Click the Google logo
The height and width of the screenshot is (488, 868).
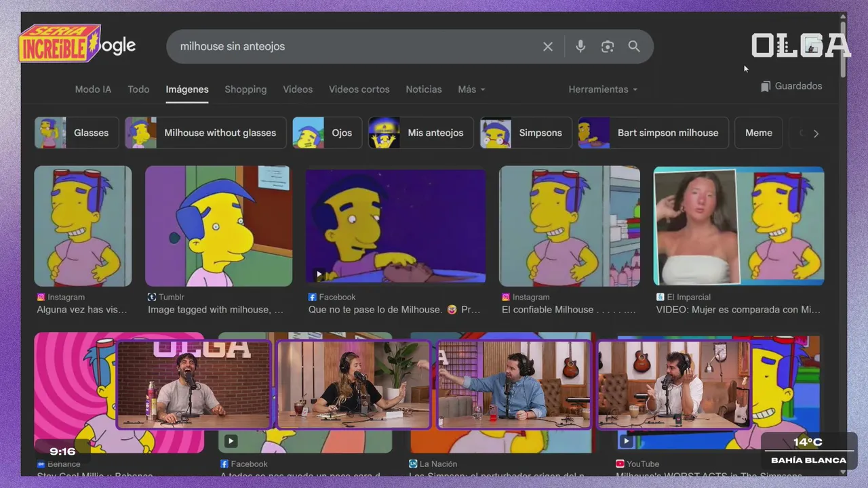point(119,46)
